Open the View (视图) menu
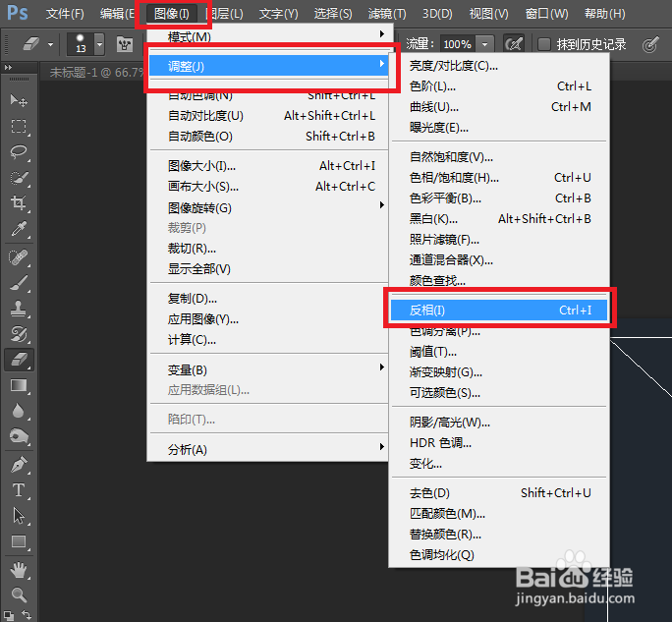The width and height of the screenshot is (672, 622). [x=489, y=14]
